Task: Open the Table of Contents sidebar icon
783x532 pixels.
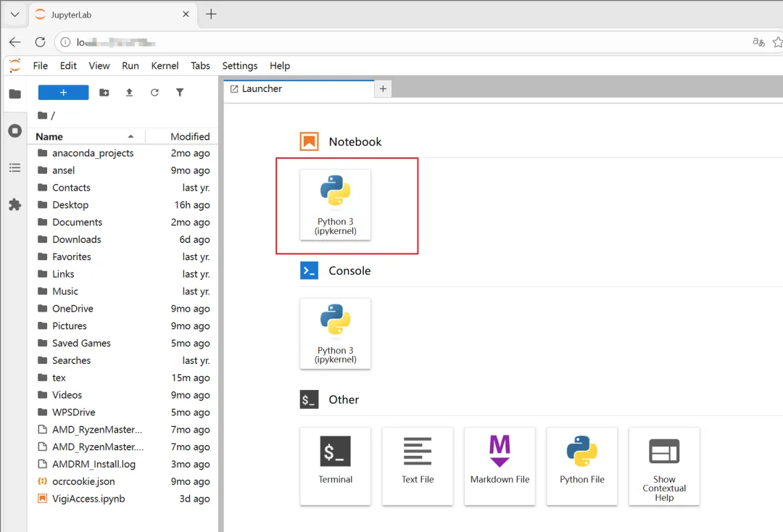Action: pyautogui.click(x=15, y=167)
